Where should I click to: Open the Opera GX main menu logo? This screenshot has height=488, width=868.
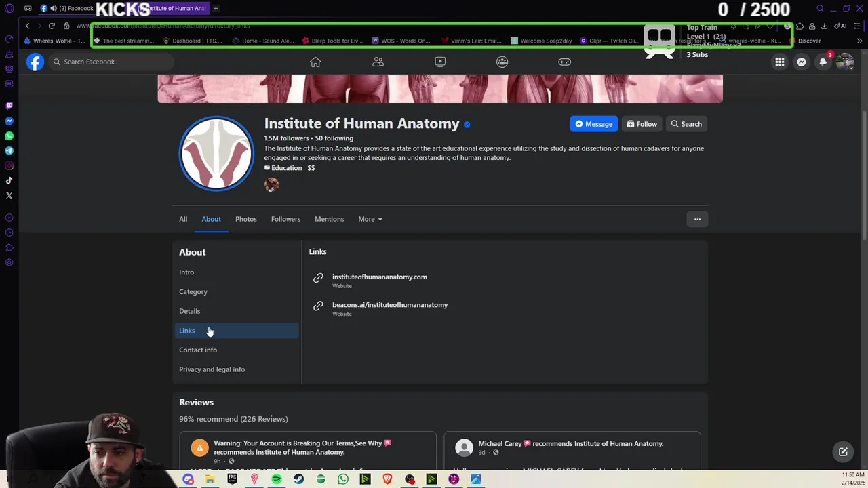point(9,8)
